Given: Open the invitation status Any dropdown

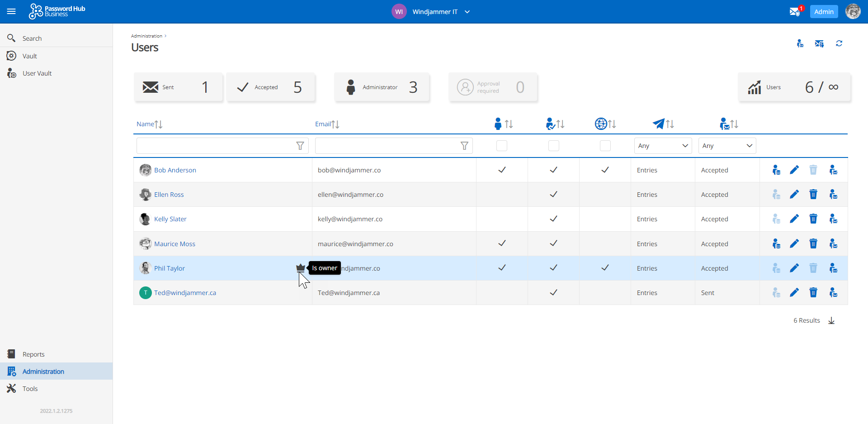Looking at the screenshot, I should point(726,146).
